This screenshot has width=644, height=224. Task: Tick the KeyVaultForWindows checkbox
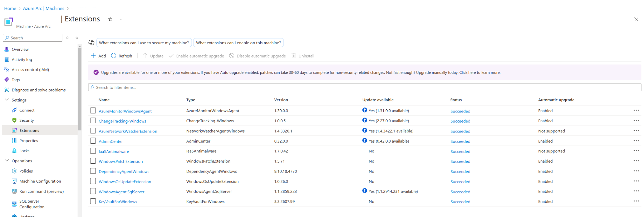[93, 201]
